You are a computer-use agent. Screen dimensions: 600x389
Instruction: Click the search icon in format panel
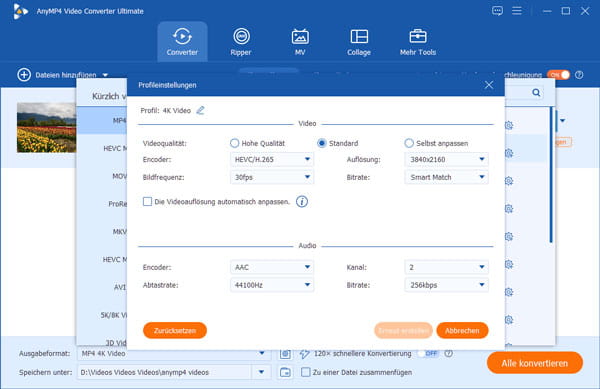point(536,93)
